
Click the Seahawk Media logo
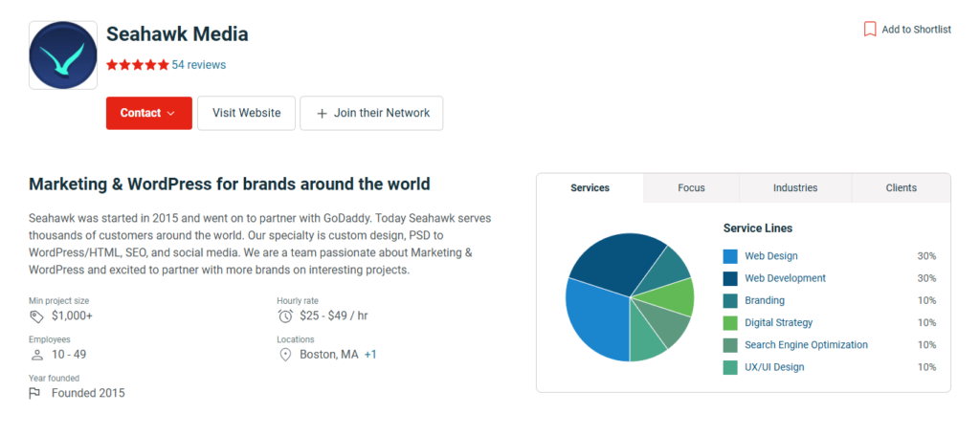tap(63, 55)
